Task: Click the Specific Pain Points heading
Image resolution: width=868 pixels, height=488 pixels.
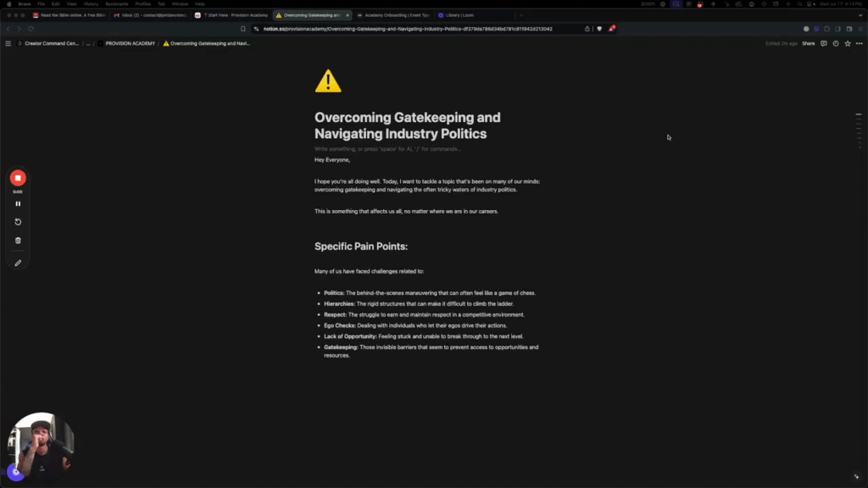Action: (x=361, y=247)
